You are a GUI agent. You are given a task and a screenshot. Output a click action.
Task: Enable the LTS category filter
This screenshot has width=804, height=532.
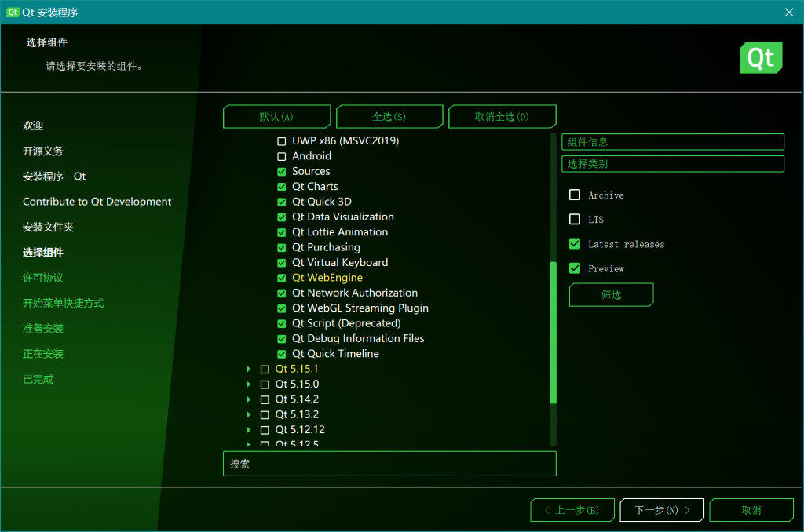pos(575,220)
